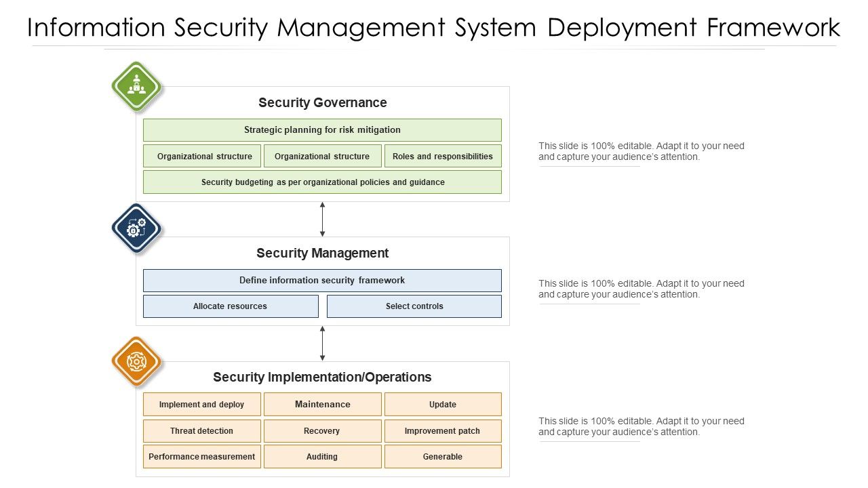
Task: Click the Improvement patch box
Action: click(x=443, y=430)
